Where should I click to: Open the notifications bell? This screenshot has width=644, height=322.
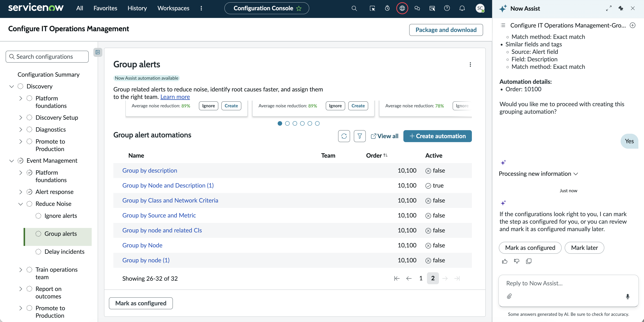pos(462,8)
